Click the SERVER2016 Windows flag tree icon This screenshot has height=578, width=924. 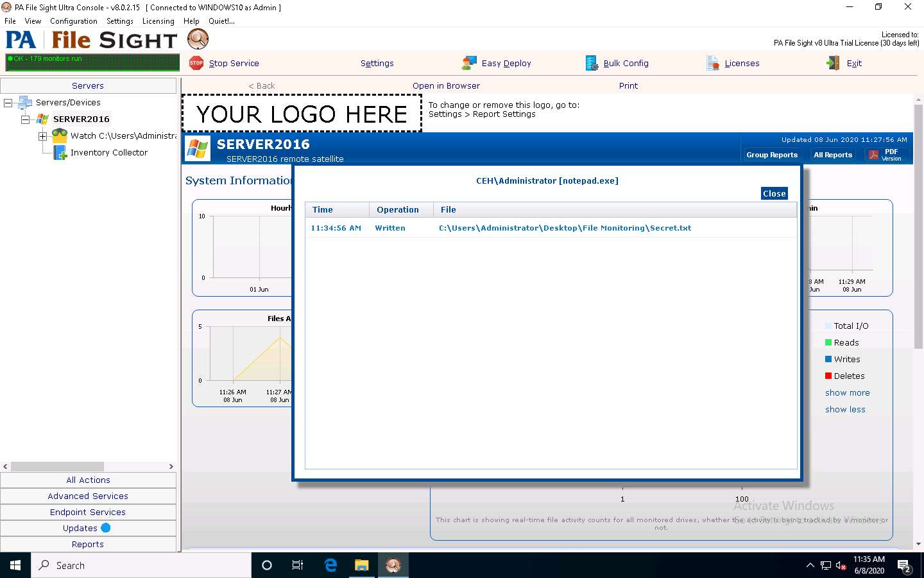(42, 119)
